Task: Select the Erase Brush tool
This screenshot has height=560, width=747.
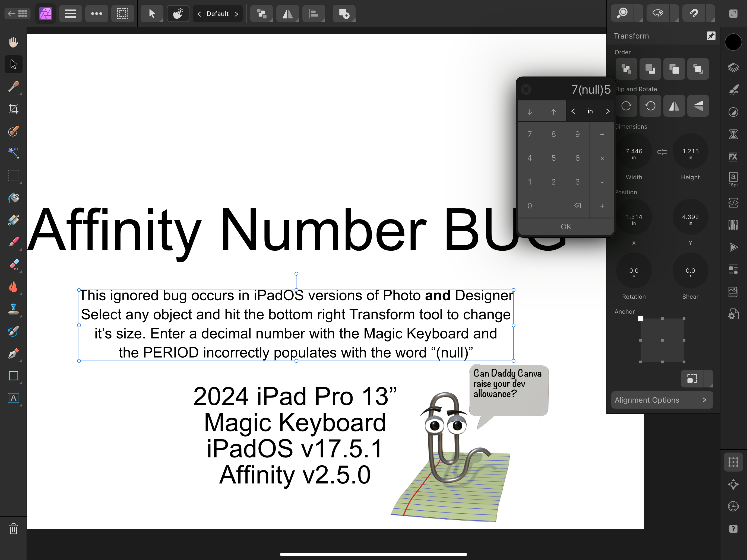Action: [14, 264]
